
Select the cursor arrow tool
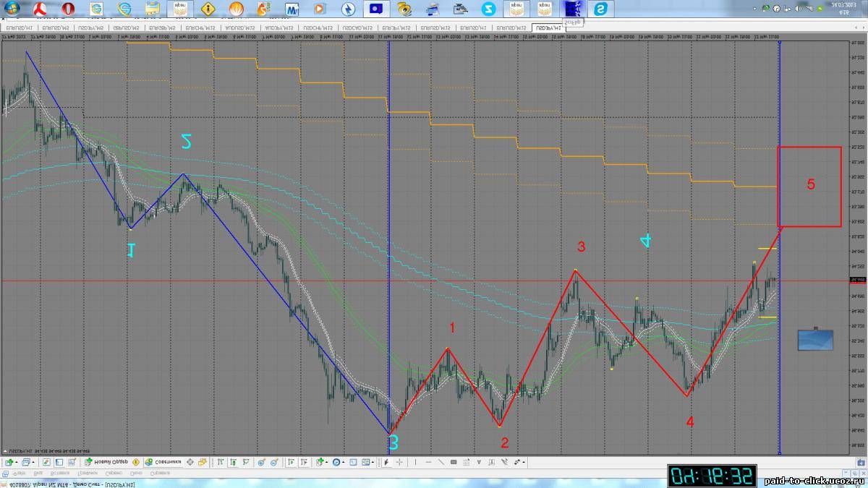pyautogui.click(x=386, y=462)
